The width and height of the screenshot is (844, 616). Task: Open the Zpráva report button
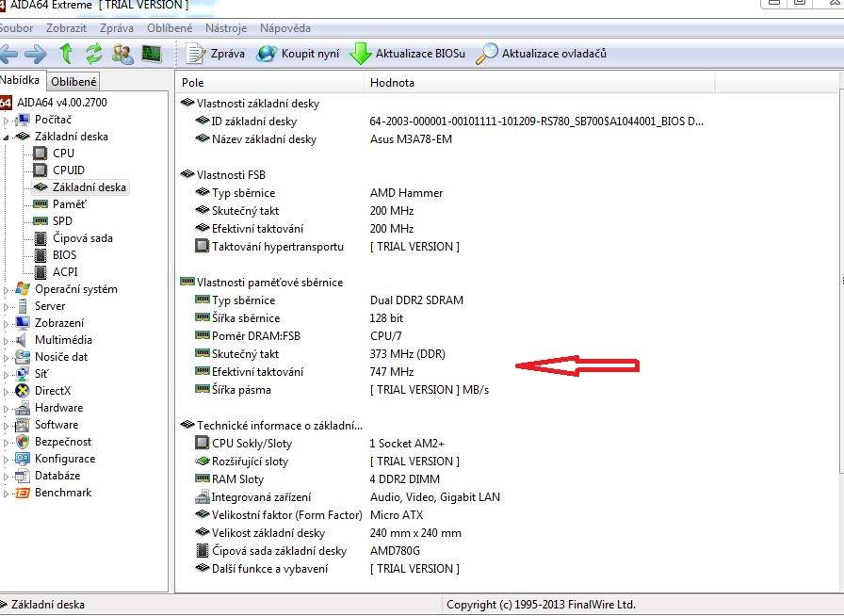pos(216,54)
